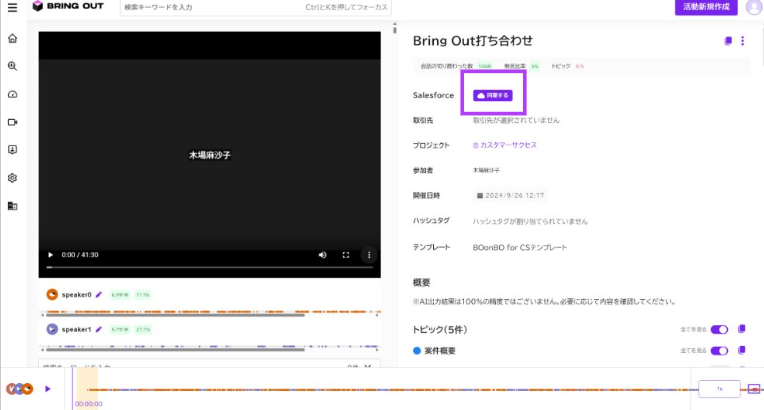Click the speaker1 horizontal scrollbar
This screenshot has width=764, height=410.
[173, 350]
